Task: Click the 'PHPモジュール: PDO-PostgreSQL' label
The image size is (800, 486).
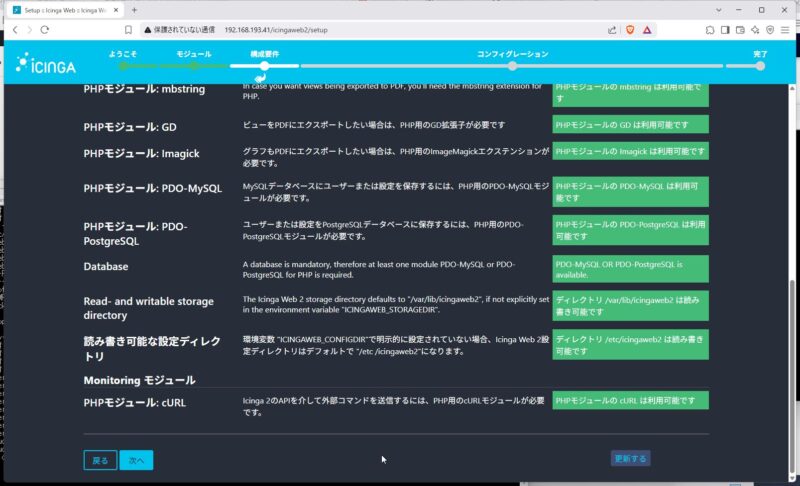Action: tap(136, 234)
